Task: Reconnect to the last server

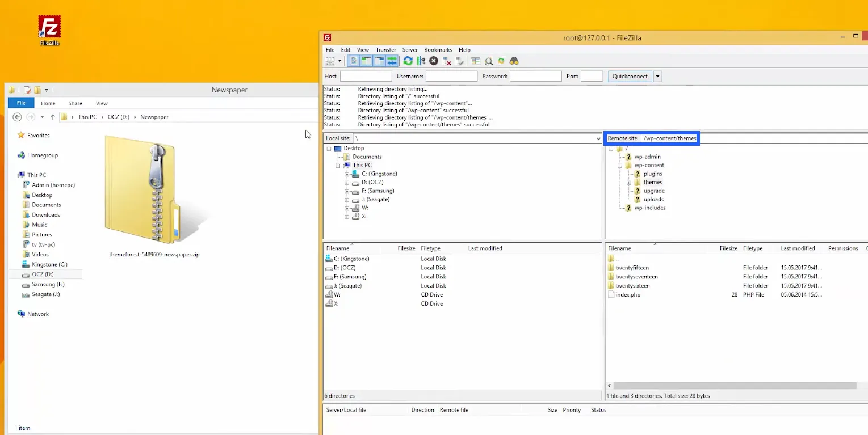Action: (459, 61)
